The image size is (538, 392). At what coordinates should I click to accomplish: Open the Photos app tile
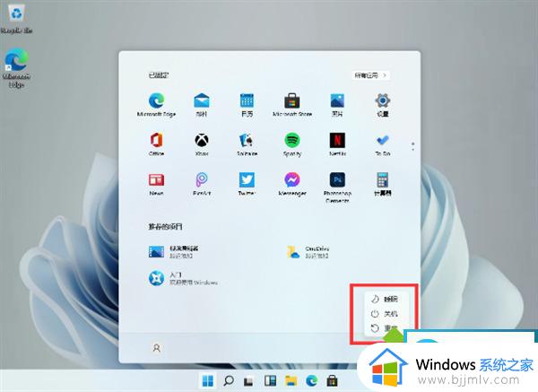[337, 105]
